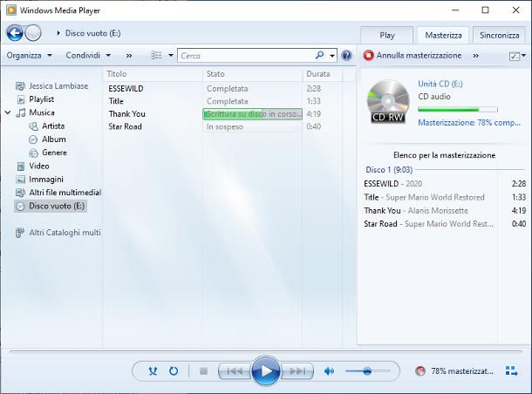Expand the breadcrumb arrow before Disco vuoto
The image size is (532, 394).
pos(58,33)
